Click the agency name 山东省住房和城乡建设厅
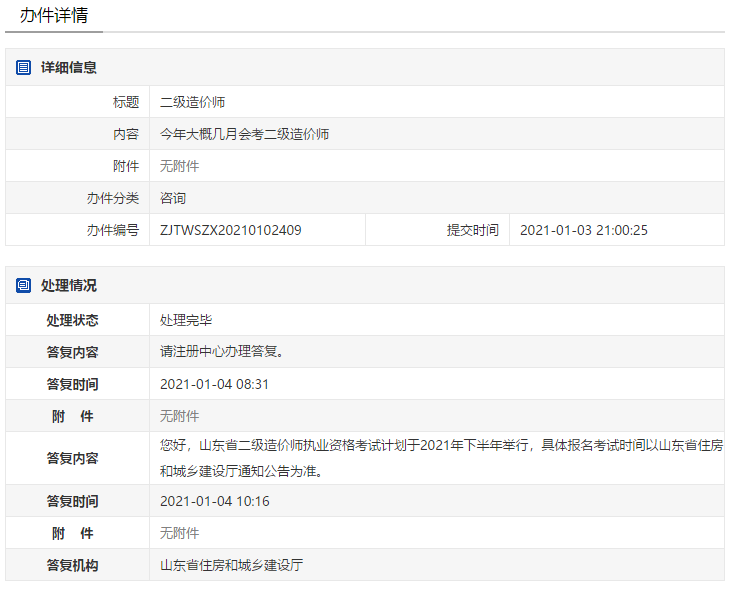Viewport: 729px width, 593px height. [231, 565]
